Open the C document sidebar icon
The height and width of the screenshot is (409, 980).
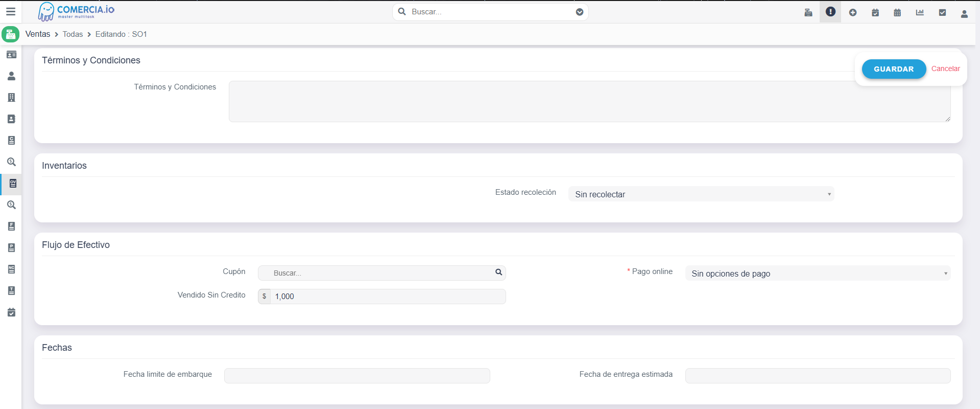pos(11,141)
